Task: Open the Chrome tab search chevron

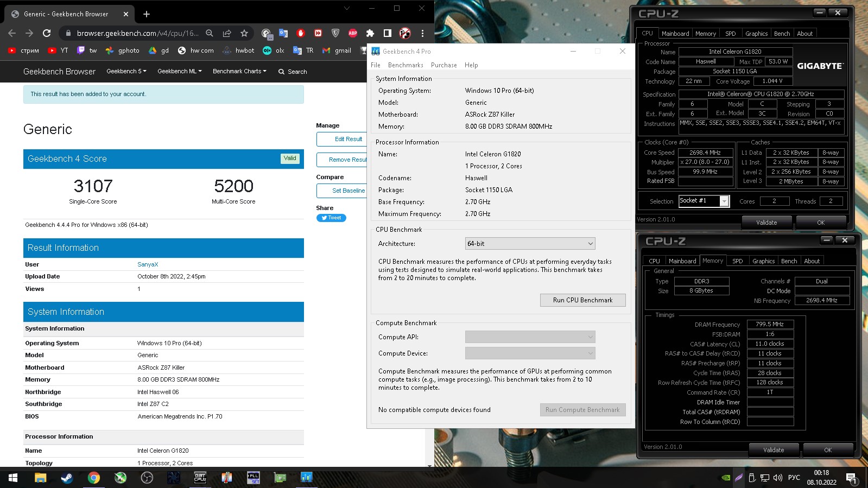Action: [x=347, y=8]
